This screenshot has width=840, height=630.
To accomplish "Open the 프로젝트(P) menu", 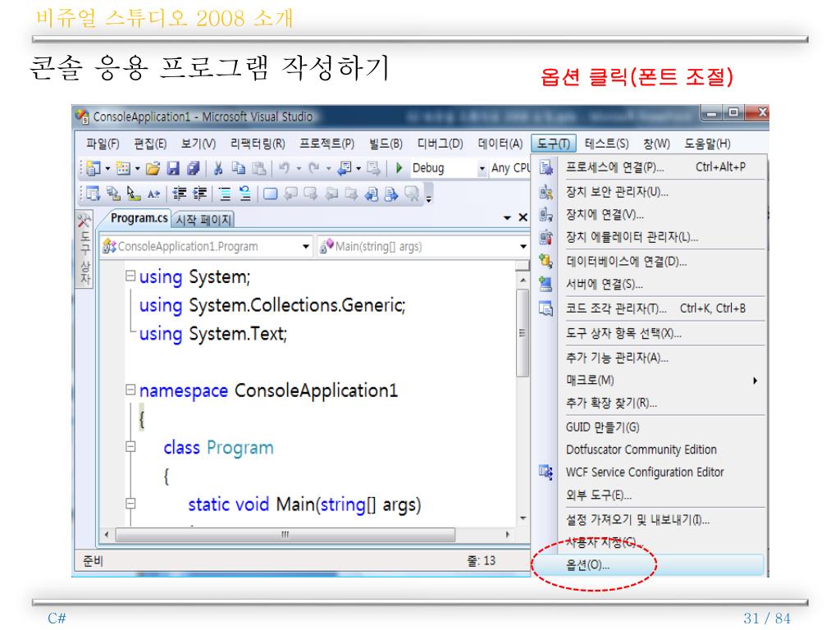I will click(326, 144).
